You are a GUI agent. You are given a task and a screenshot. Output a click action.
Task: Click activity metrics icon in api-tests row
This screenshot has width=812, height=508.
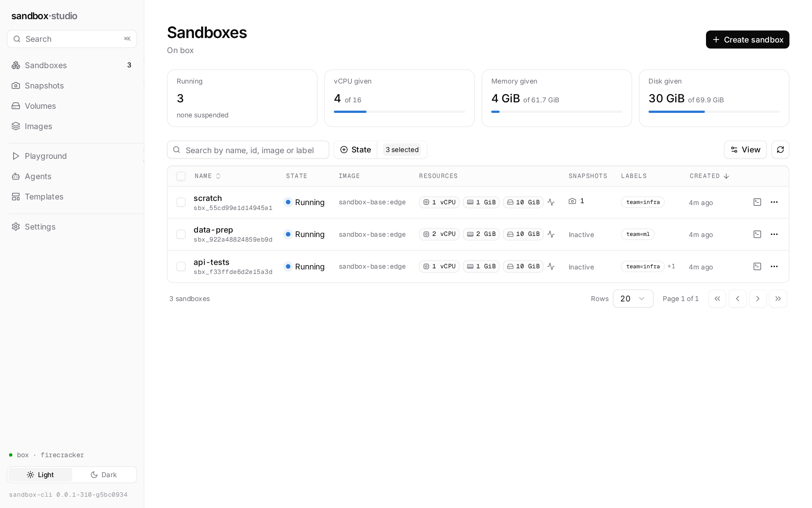click(x=551, y=266)
